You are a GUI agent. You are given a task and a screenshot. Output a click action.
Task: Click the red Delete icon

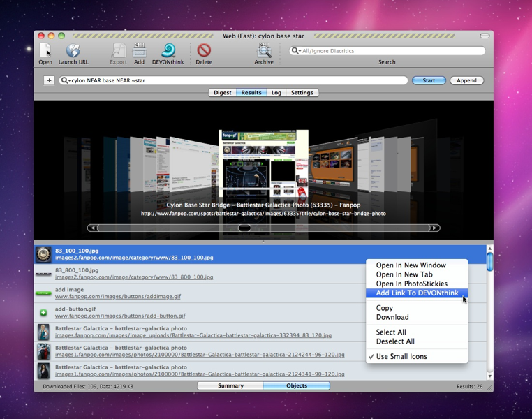pos(204,51)
